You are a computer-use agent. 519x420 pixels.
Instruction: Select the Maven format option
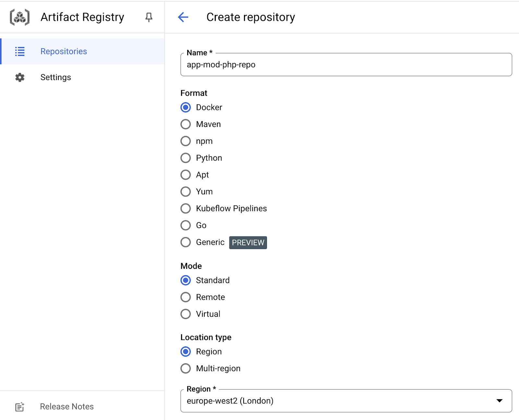click(x=186, y=124)
